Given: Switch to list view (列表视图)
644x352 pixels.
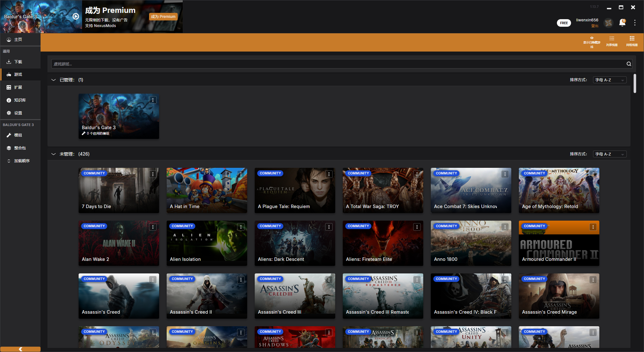Looking at the screenshot, I should pos(612,41).
